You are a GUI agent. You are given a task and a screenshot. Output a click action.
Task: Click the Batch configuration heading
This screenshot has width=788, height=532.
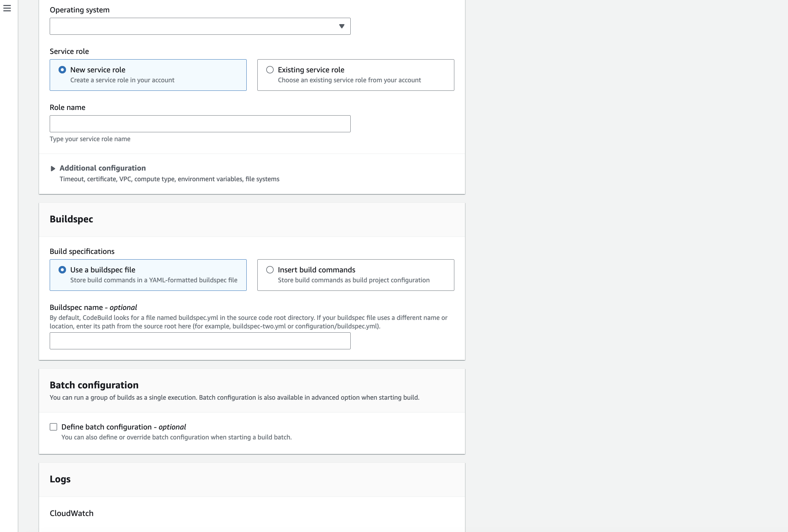94,385
